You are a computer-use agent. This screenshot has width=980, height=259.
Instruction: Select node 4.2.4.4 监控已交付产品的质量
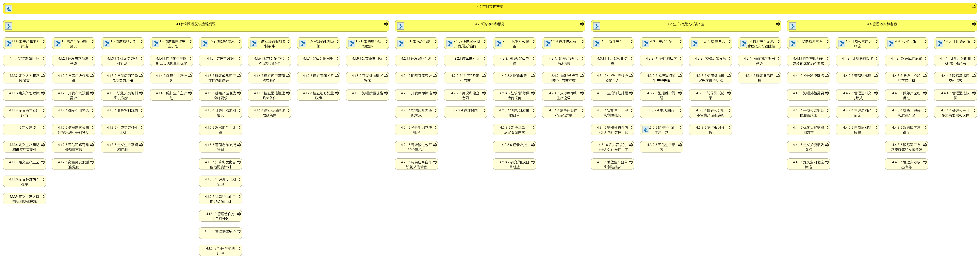click(x=563, y=112)
